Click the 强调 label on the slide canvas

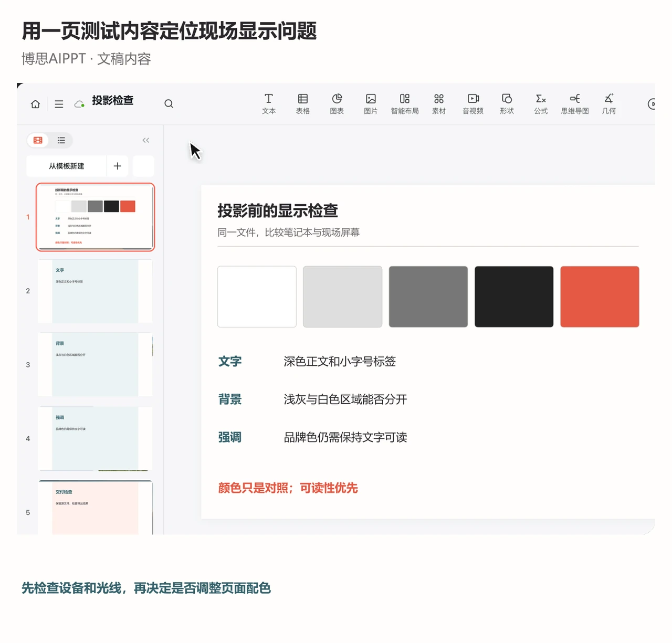pyautogui.click(x=230, y=437)
